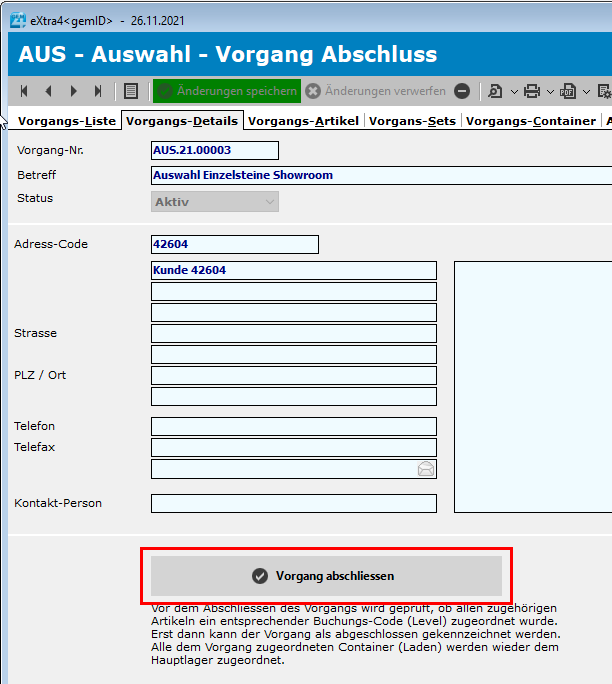Click the Telefax input field
This screenshot has height=684, width=612.
click(294, 448)
